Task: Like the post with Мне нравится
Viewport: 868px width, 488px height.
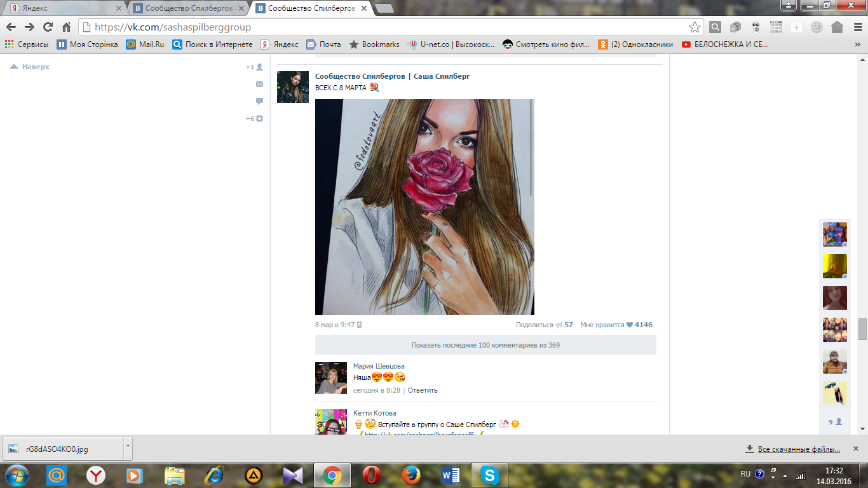Action: [616, 325]
